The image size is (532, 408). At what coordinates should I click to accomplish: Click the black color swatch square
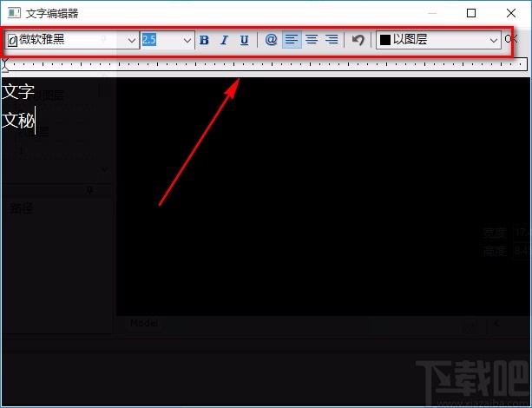point(384,40)
